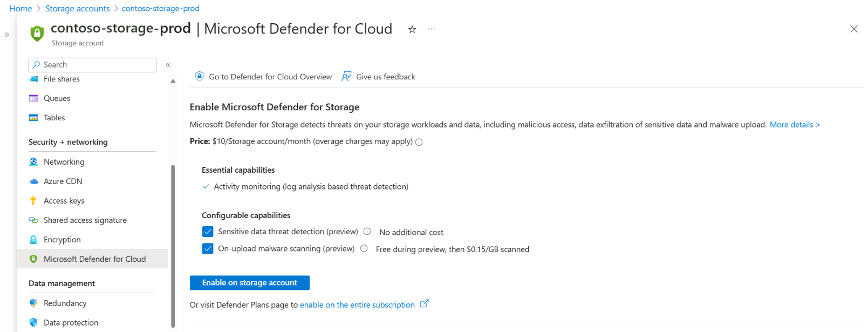Open Queues menu item

pos(57,98)
